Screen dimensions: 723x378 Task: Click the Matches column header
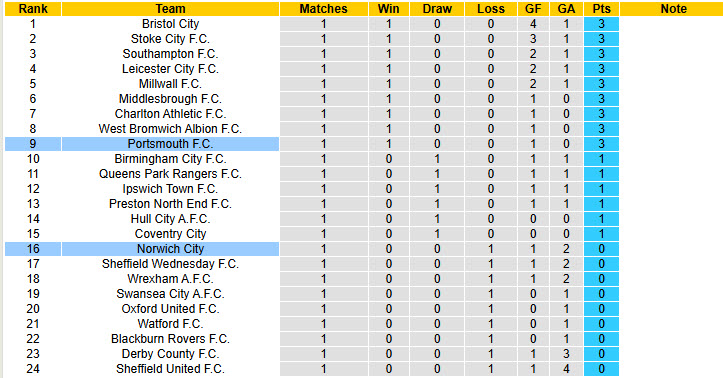[x=323, y=9]
